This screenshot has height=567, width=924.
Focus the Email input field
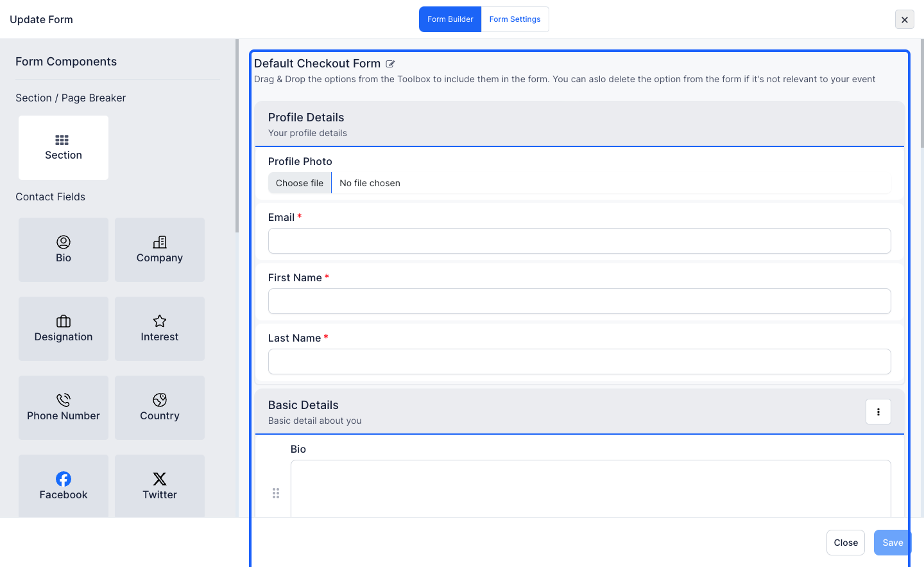(579, 241)
